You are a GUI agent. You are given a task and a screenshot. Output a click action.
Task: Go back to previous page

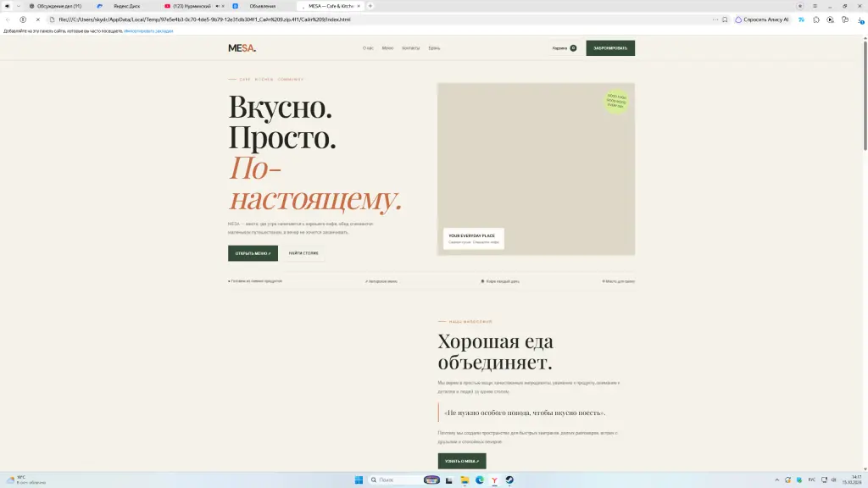(x=8, y=19)
